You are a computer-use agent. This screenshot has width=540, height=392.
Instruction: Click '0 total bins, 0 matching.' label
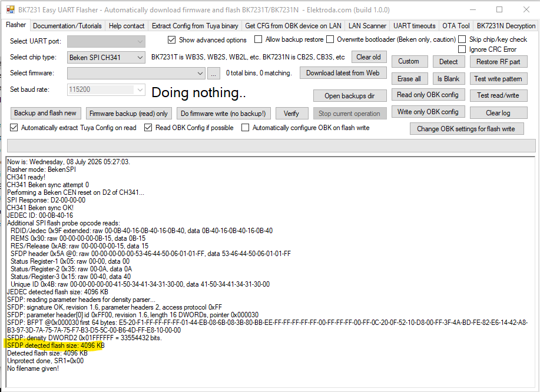click(x=259, y=73)
